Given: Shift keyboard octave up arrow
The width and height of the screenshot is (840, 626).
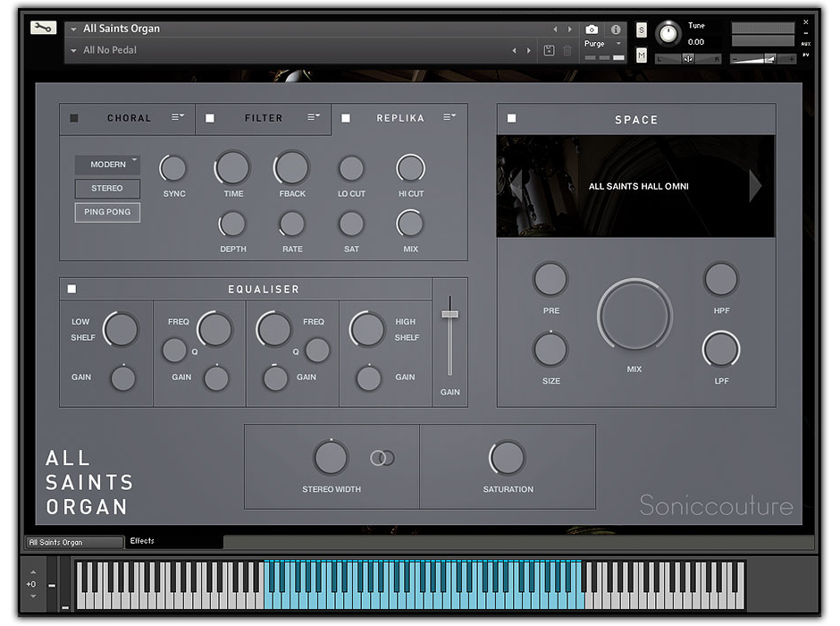Looking at the screenshot, I should coord(33,572).
